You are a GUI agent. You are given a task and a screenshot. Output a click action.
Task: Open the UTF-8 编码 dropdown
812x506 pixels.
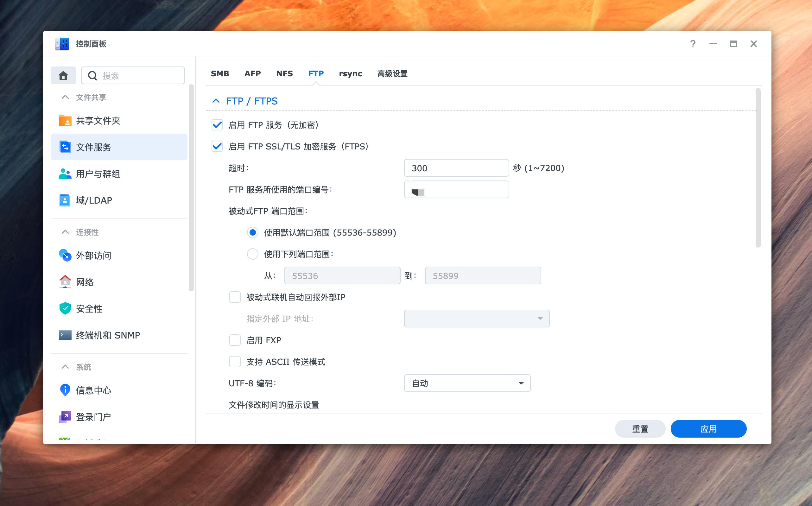tap(467, 383)
